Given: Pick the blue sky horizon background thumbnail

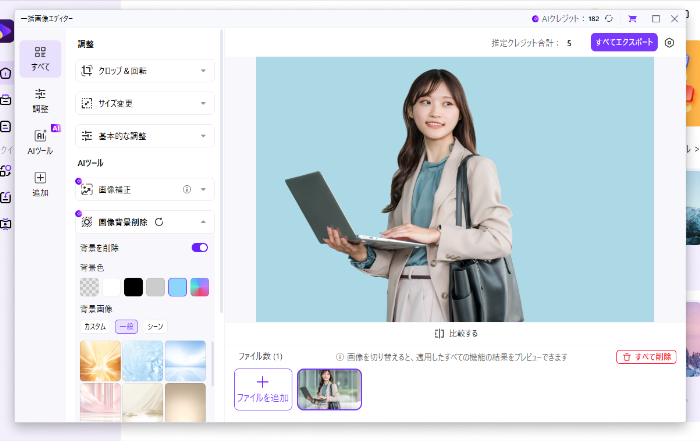Looking at the screenshot, I should 185,361.
